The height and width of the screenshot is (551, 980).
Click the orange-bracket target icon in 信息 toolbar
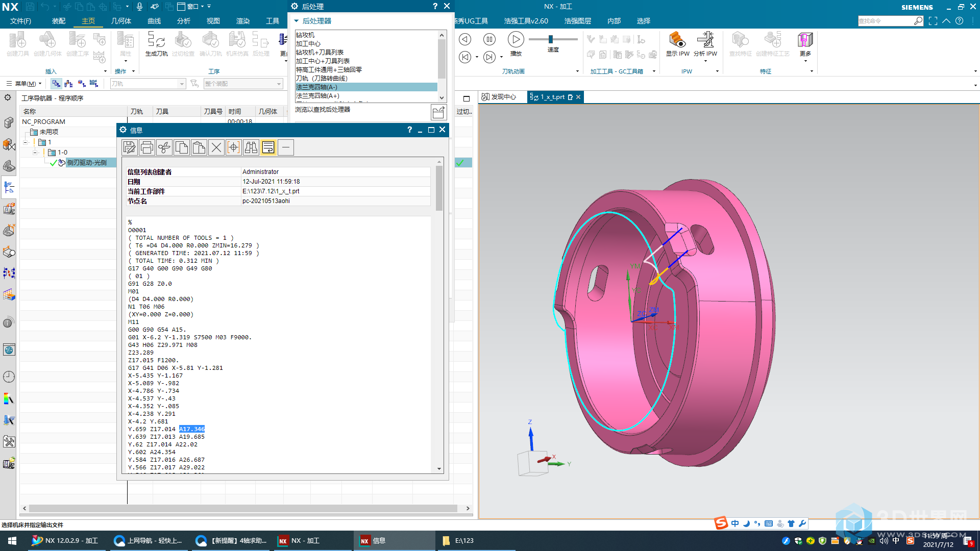pos(234,147)
